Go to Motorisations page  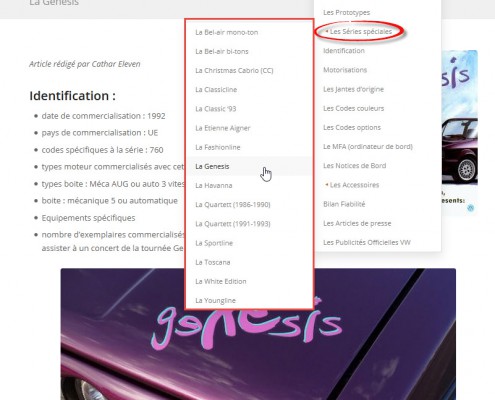pos(345,70)
